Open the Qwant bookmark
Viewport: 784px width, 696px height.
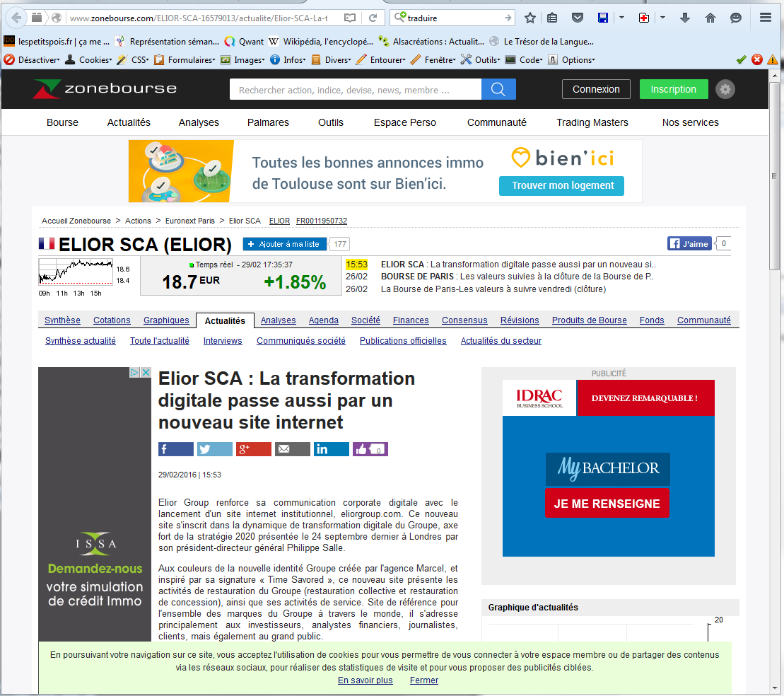point(245,42)
